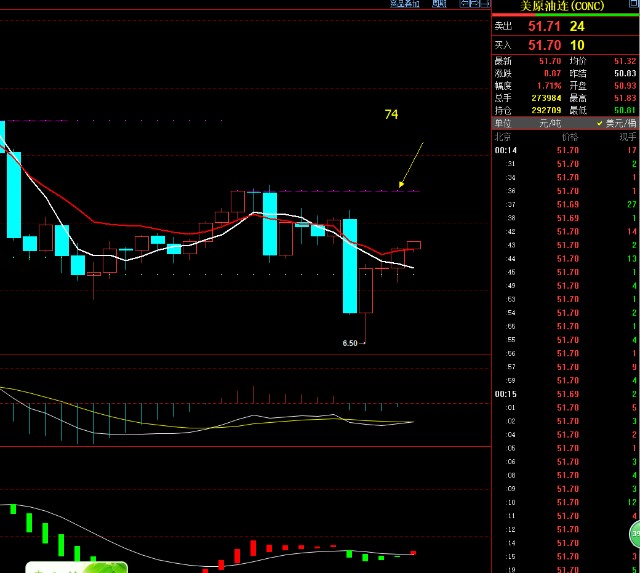Click the 美原油连 (CONC) contract title

tap(561, 6)
